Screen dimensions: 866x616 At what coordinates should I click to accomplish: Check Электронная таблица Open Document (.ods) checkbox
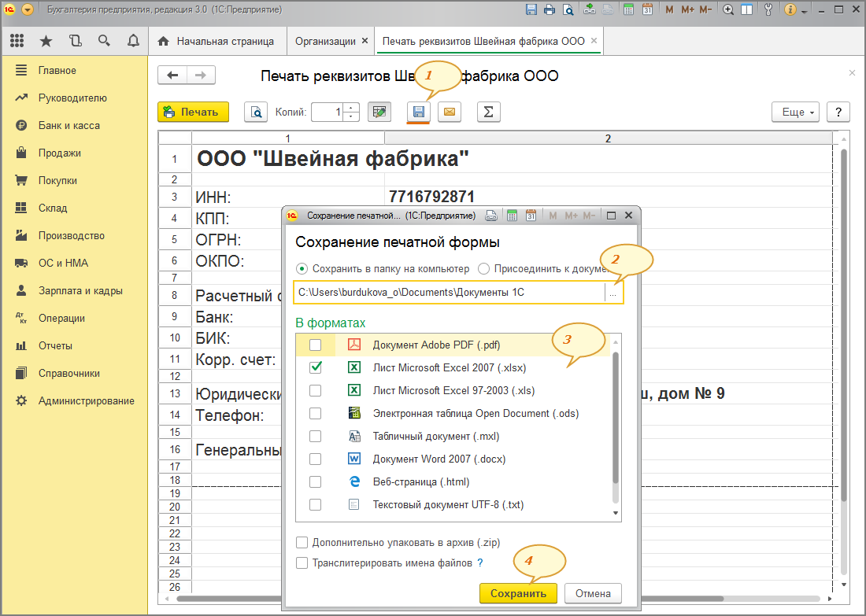316,414
